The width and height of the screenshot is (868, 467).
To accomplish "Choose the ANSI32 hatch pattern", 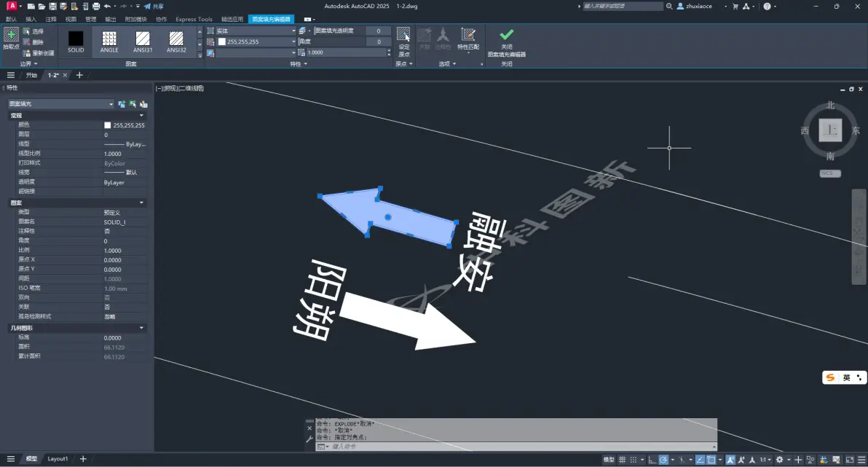I will click(176, 42).
